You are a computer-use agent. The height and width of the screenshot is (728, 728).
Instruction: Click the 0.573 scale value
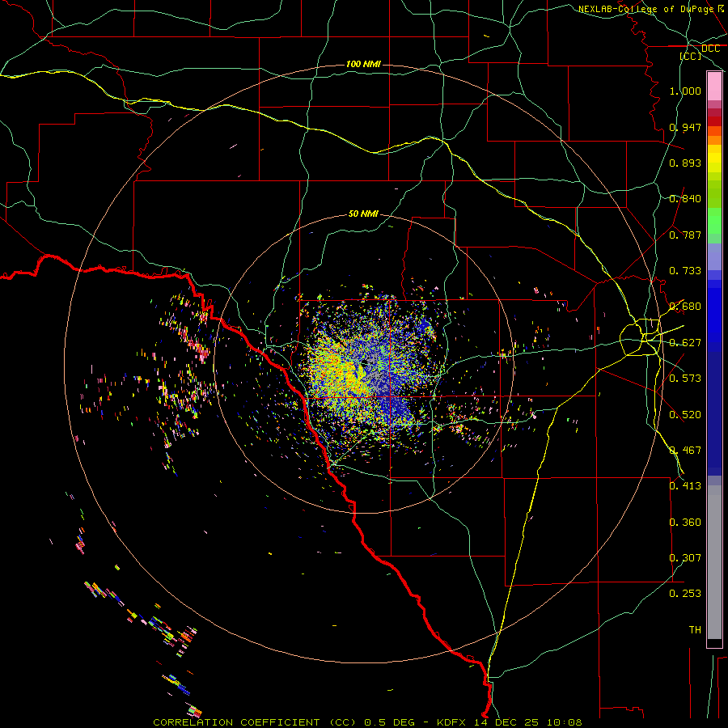(685, 379)
